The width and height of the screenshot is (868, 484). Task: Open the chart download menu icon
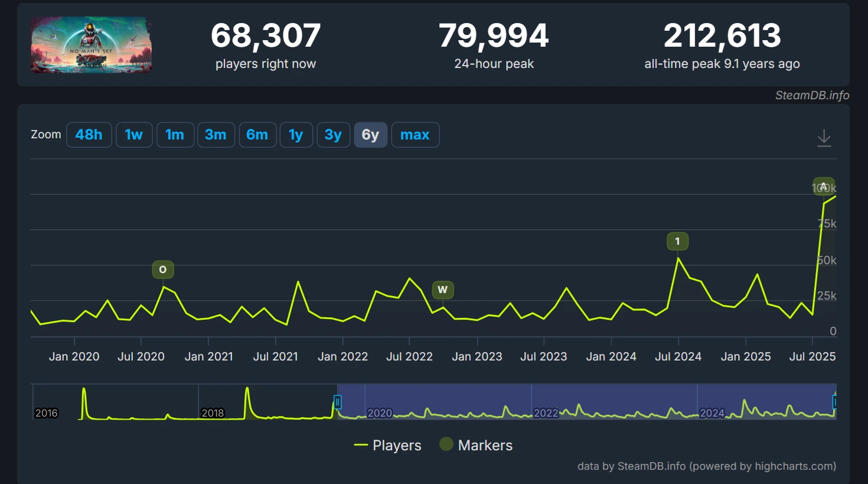824,138
